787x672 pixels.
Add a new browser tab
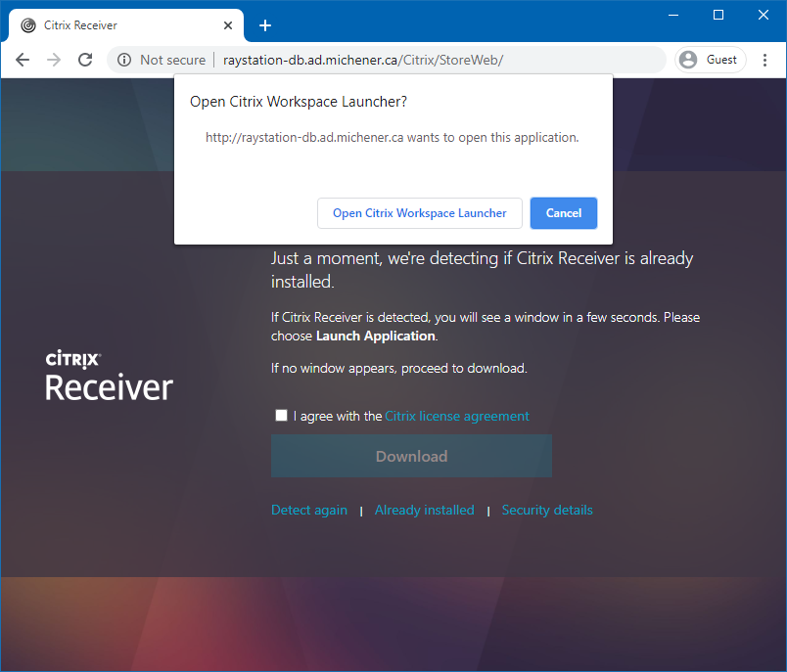tap(265, 25)
